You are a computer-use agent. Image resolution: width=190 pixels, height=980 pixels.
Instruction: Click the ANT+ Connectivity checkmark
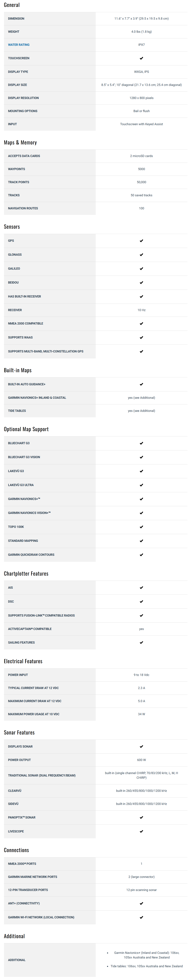pyautogui.click(x=141, y=903)
